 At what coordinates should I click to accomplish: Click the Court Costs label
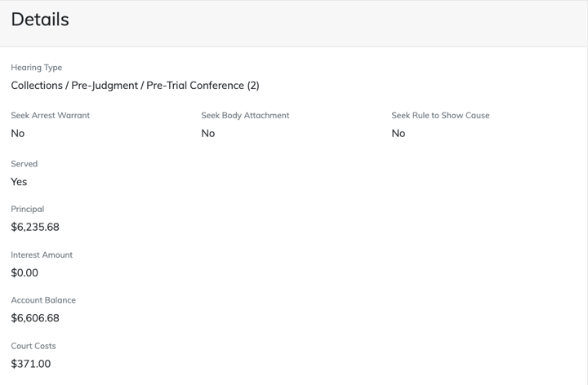pos(33,346)
